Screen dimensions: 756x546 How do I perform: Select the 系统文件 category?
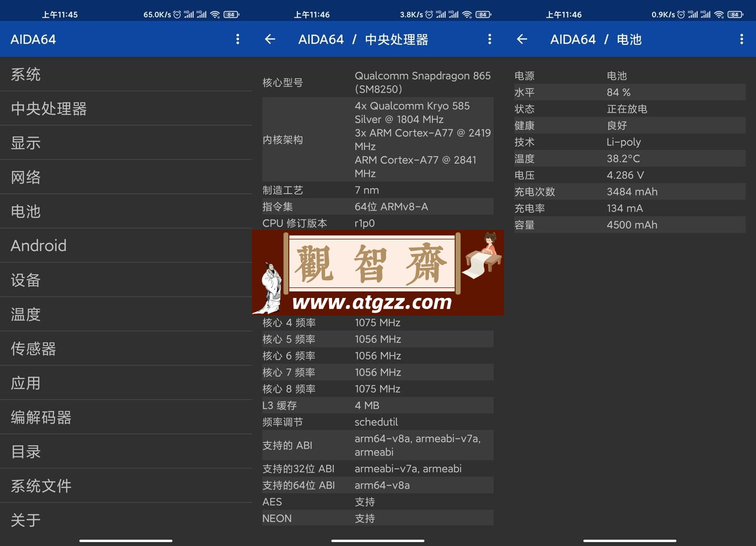126,486
